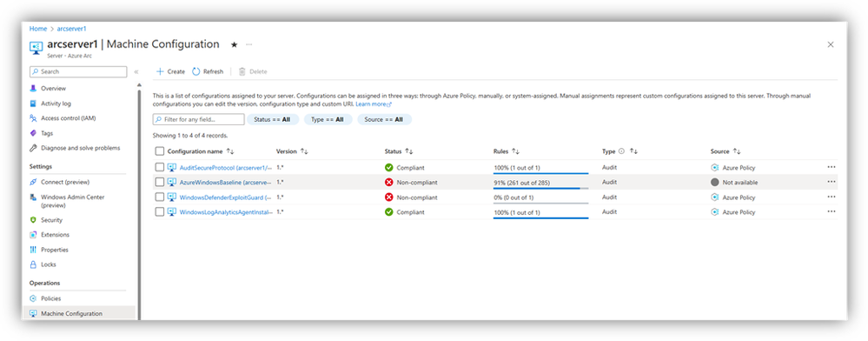Open the Status == All filter
The width and height of the screenshot is (868, 341).
[272, 119]
